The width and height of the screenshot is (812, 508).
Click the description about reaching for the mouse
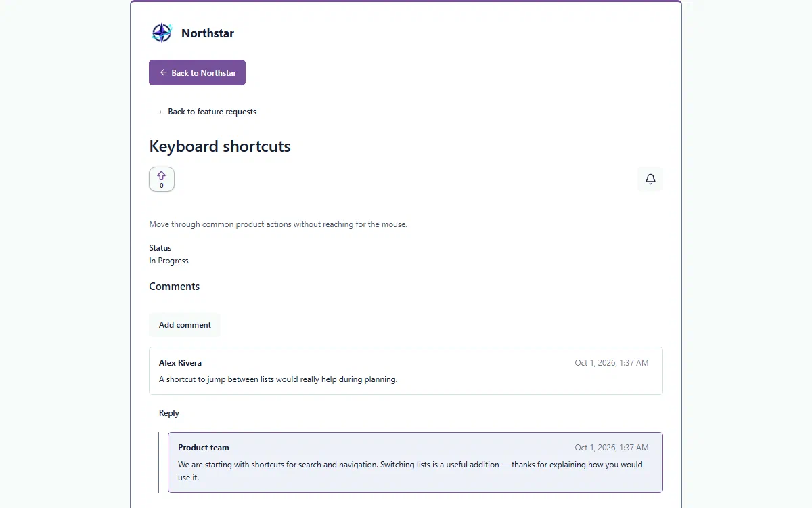pos(278,224)
